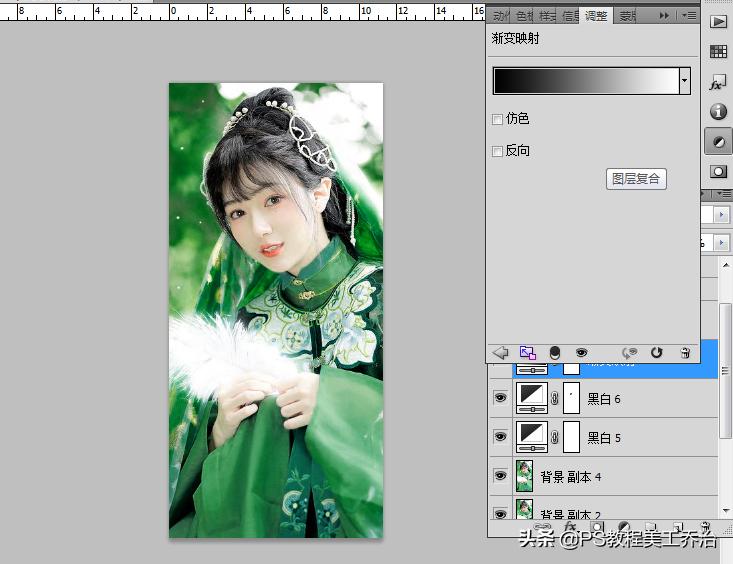Switch to the 蒙版 tab
733x564 pixels.
[x=628, y=16]
